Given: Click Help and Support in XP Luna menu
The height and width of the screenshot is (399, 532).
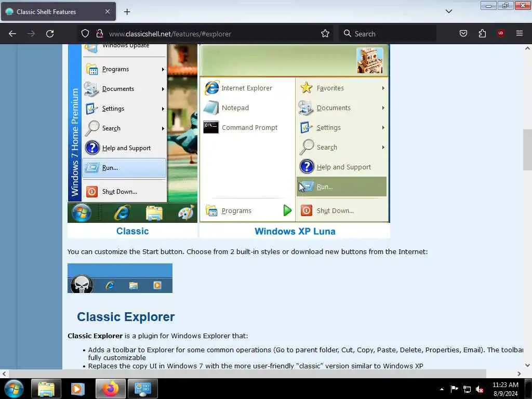Looking at the screenshot, I should coord(341,167).
